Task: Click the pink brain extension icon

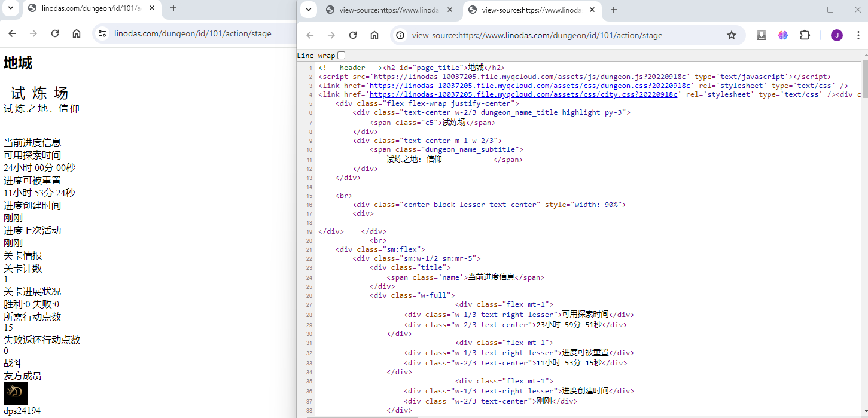Action: pyautogui.click(x=783, y=35)
